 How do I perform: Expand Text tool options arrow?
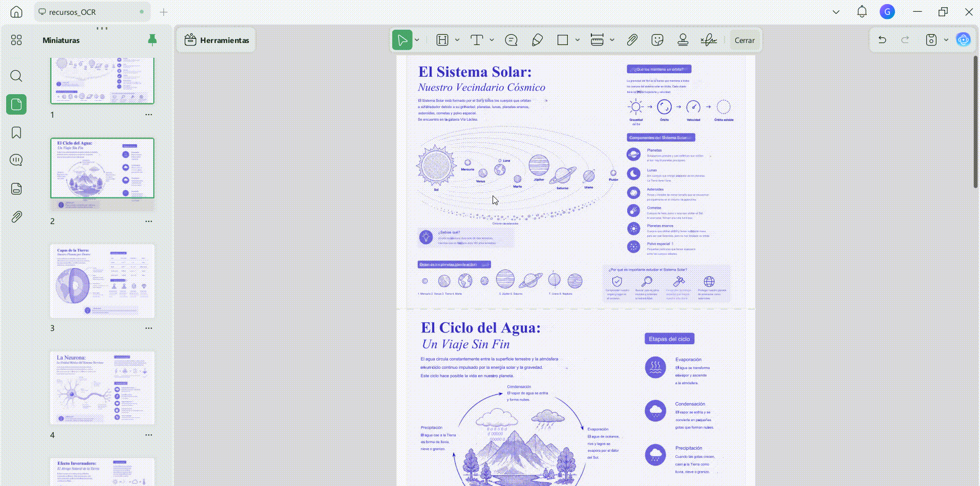click(x=492, y=40)
